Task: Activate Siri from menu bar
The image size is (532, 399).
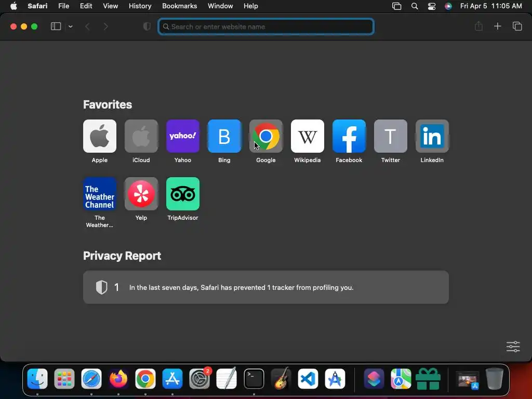Action: (448, 6)
